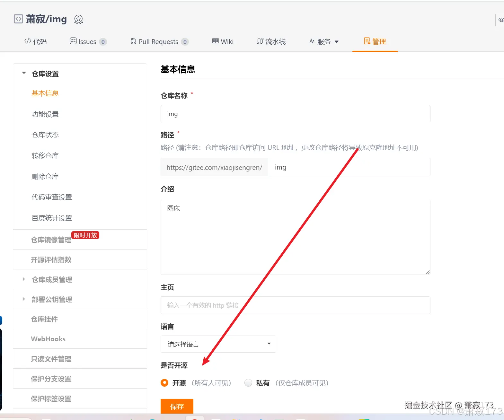
Task: Select the 开源 radio button
Action: (164, 383)
